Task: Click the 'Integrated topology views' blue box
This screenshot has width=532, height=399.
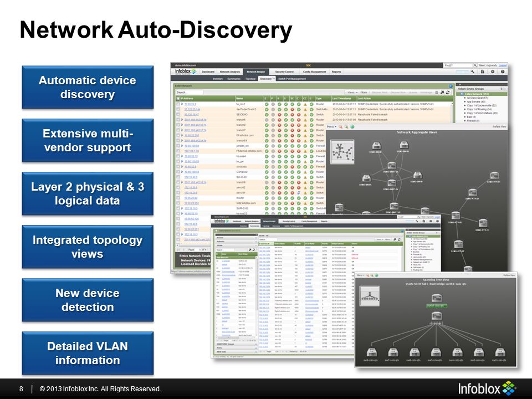Action: (88, 247)
